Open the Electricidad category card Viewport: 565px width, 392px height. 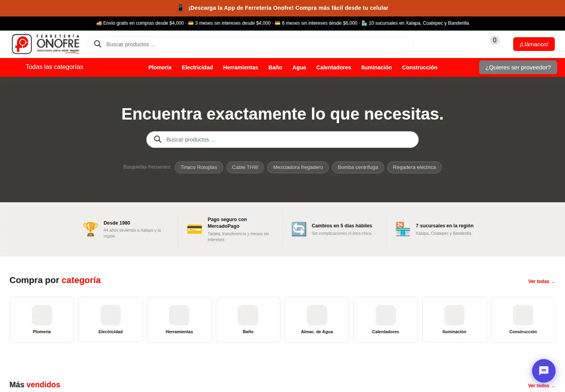click(x=111, y=319)
